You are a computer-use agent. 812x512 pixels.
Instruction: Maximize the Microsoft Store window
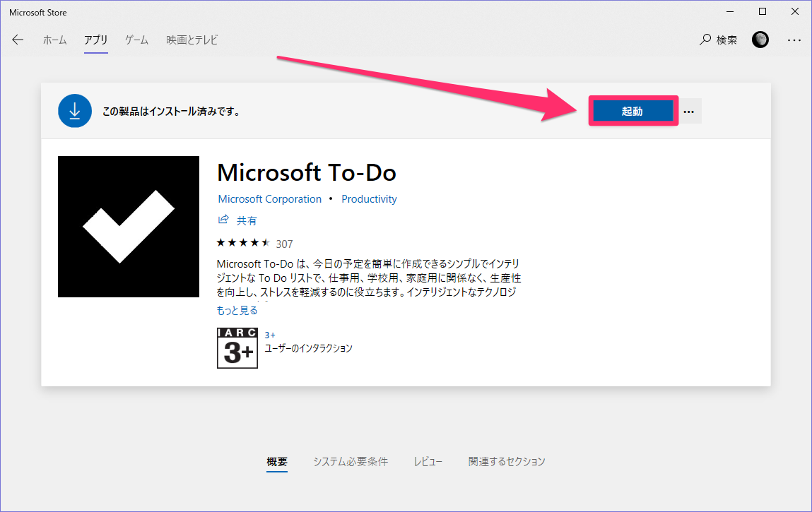click(763, 11)
